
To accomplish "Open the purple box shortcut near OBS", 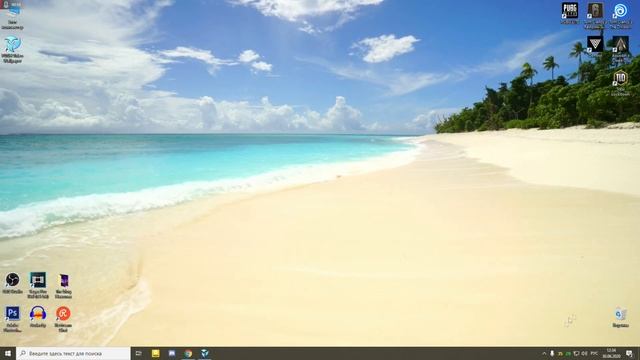I will 63,285.
